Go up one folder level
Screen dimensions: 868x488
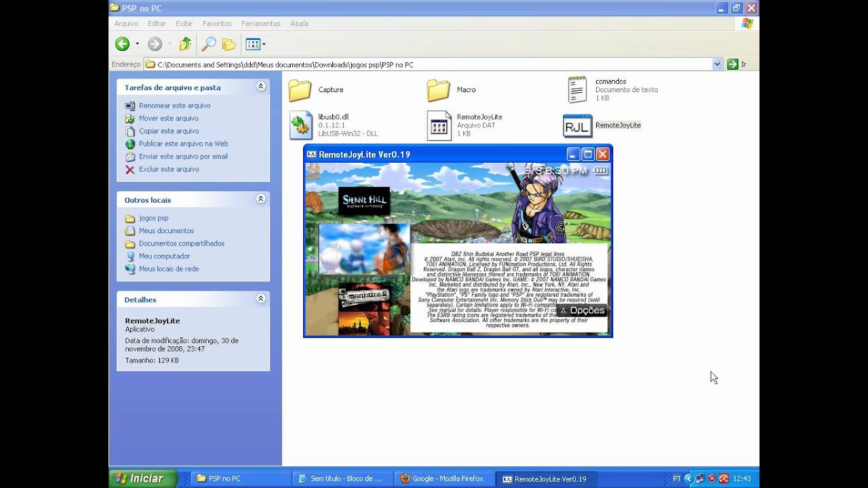(x=185, y=44)
